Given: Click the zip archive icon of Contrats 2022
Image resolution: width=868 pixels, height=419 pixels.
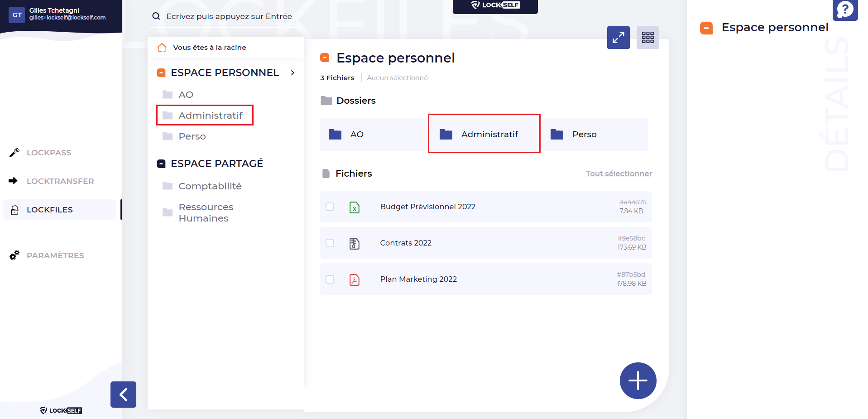Looking at the screenshot, I should pyautogui.click(x=355, y=243).
